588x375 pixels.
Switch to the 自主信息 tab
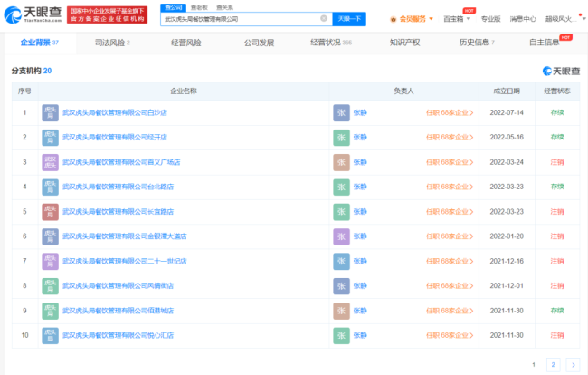click(x=544, y=43)
